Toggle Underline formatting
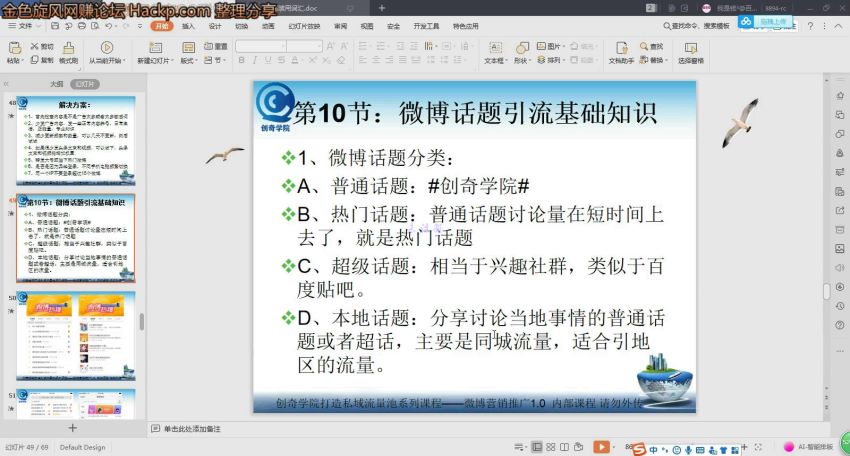This screenshot has height=456, width=850. coord(268,60)
